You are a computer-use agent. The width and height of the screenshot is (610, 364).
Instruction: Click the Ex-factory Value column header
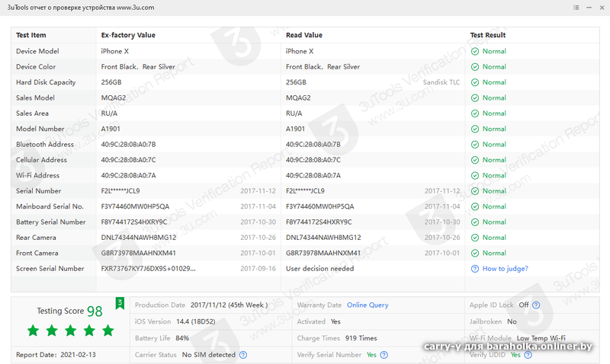[128, 35]
